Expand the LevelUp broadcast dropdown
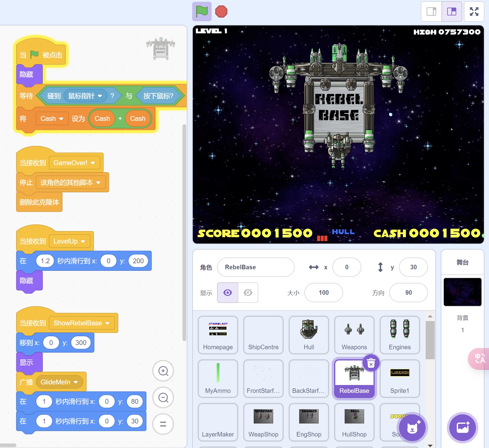The height and width of the screenshot is (448, 489). (x=83, y=241)
